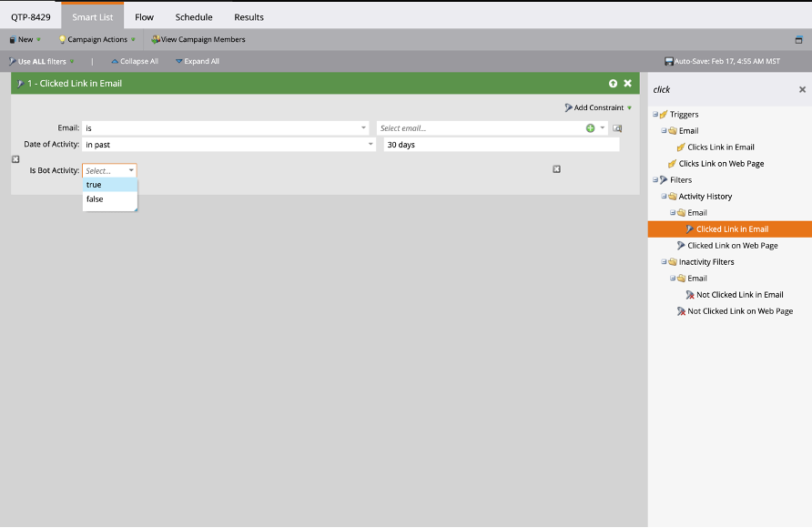Viewport: 812px width, 528px height.
Task: Collapse the Activity History folder
Action: coord(664,197)
